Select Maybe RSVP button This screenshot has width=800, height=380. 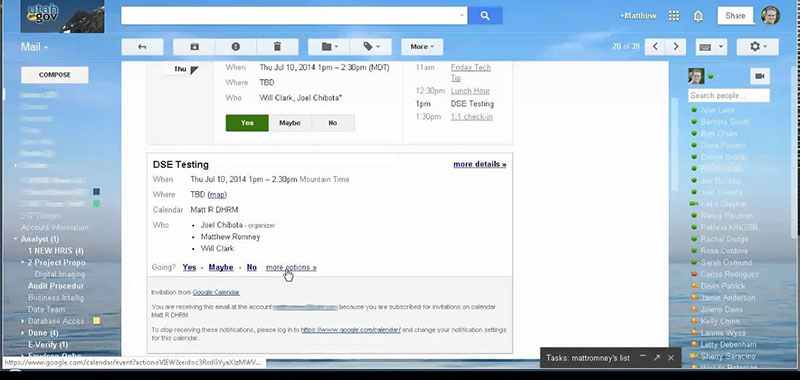click(x=290, y=123)
